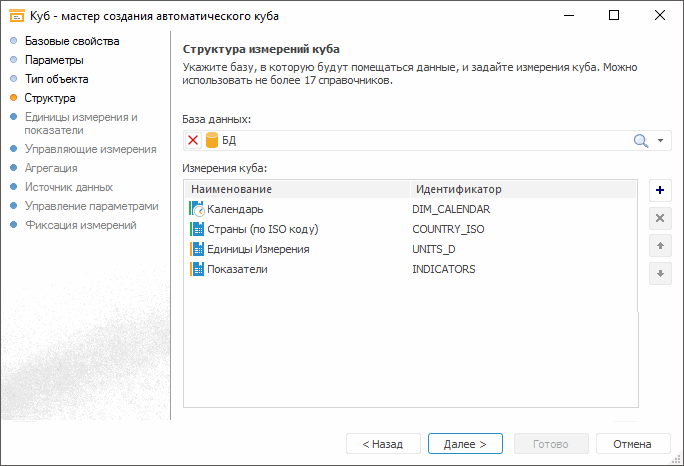This screenshot has height=466, width=684.
Task: Select the Показатели dimension row
Action: tap(237, 269)
